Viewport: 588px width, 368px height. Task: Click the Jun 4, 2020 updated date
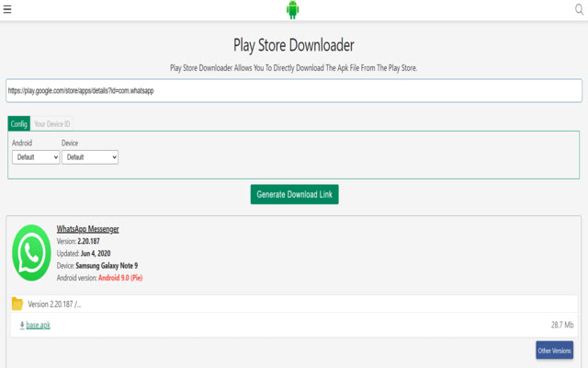click(96, 254)
